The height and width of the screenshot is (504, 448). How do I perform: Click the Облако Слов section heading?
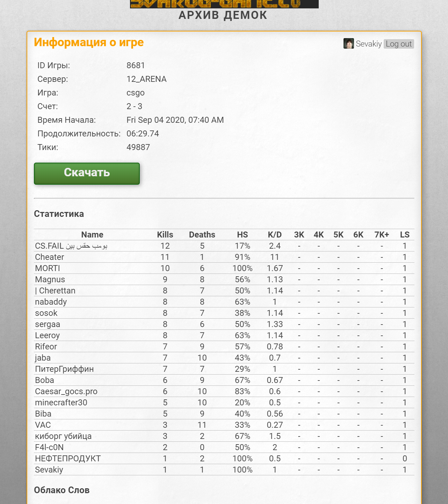(x=62, y=490)
